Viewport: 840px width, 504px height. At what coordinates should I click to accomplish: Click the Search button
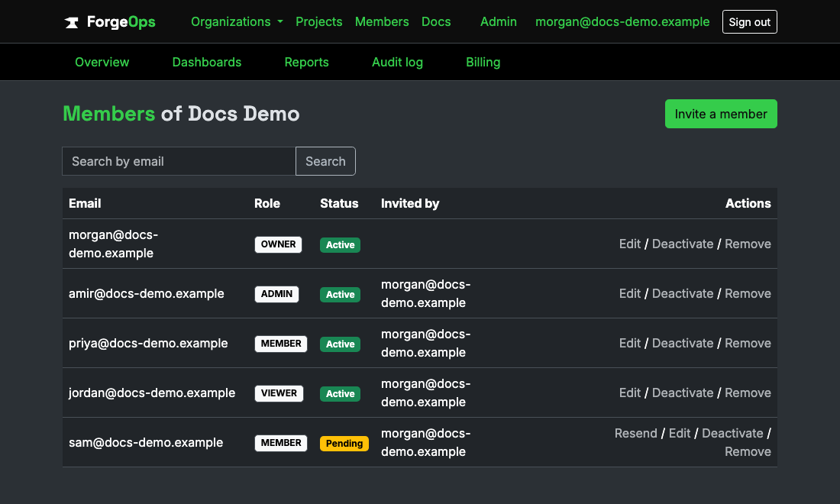[x=325, y=161]
